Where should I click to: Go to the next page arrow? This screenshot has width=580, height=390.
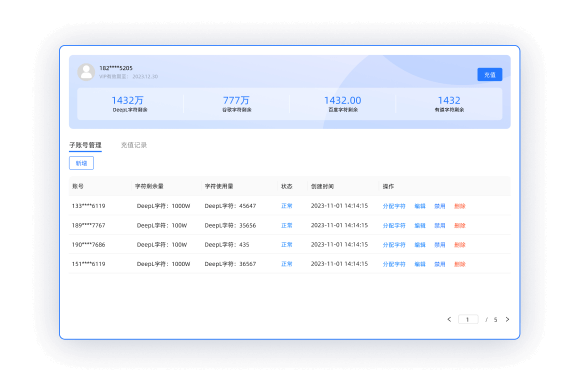tap(508, 319)
